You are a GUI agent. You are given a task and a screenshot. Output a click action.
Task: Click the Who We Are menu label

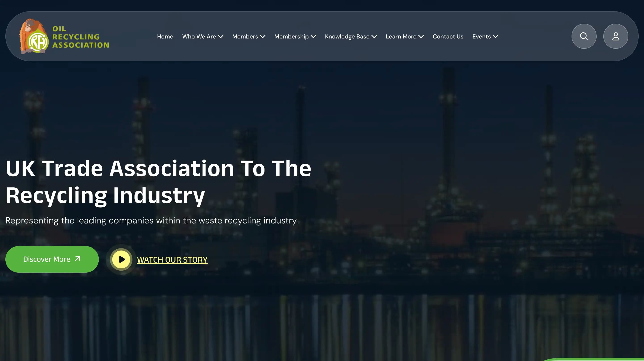[199, 36]
